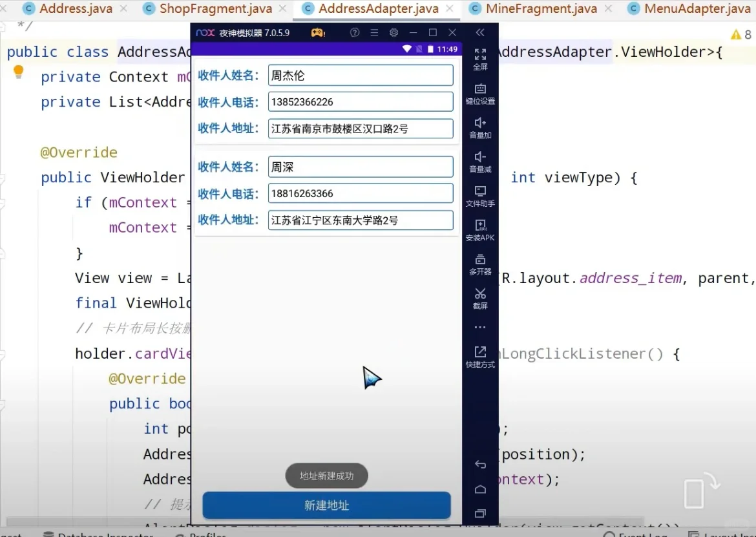756x537 pixels.
Task: Click the 收件人姓名 field containing 周杰伦
Action: point(360,75)
